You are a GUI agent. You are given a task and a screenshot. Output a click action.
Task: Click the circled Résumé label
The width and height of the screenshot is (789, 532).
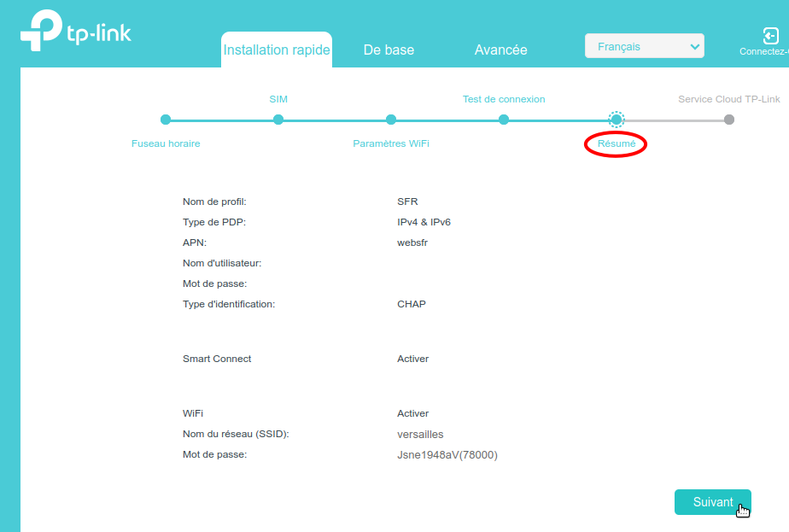pyautogui.click(x=617, y=143)
